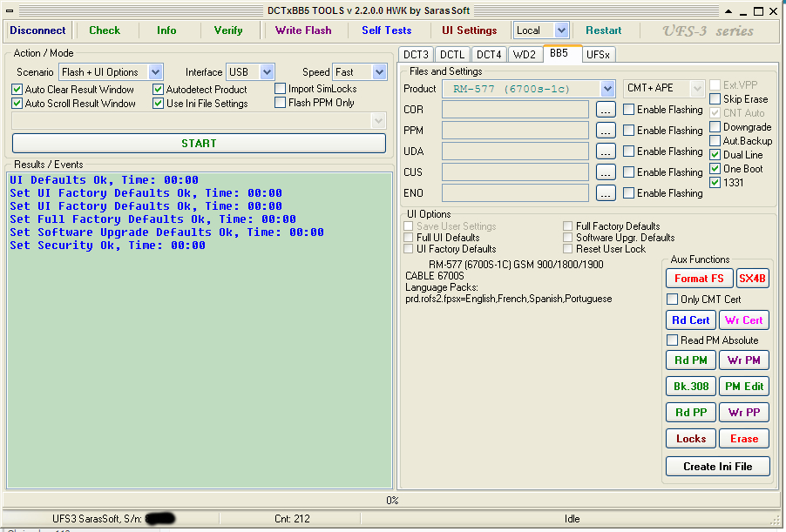This screenshot has width=786, height=532.
Task: Open the system menu icon in title bar
Action: coord(10,11)
